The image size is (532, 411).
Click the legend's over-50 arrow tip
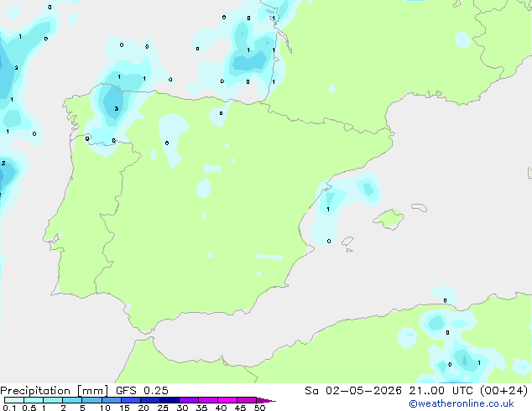click(266, 400)
